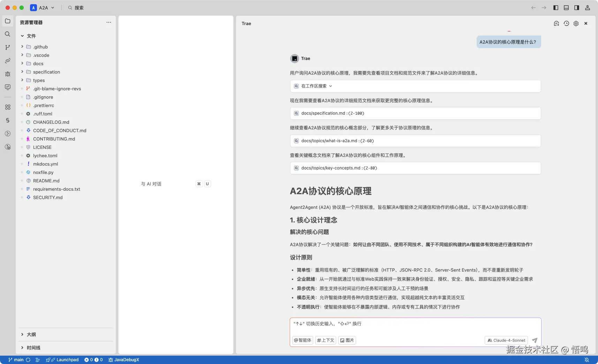598x364 pixels.
Task: Open Trae panel settings gear
Action: point(576,23)
